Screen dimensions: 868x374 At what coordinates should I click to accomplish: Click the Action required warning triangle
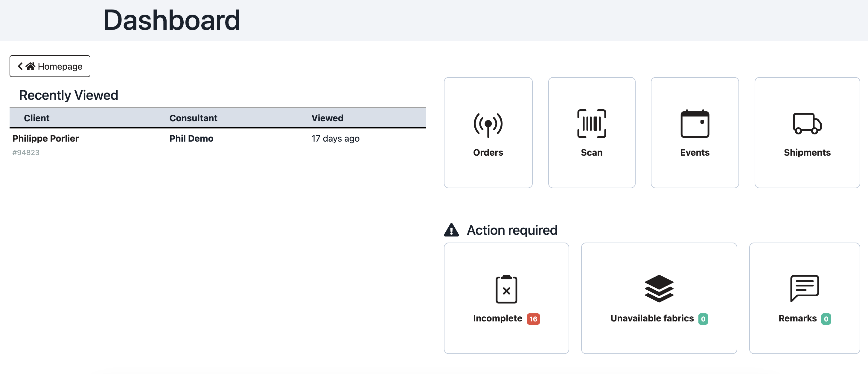point(451,230)
